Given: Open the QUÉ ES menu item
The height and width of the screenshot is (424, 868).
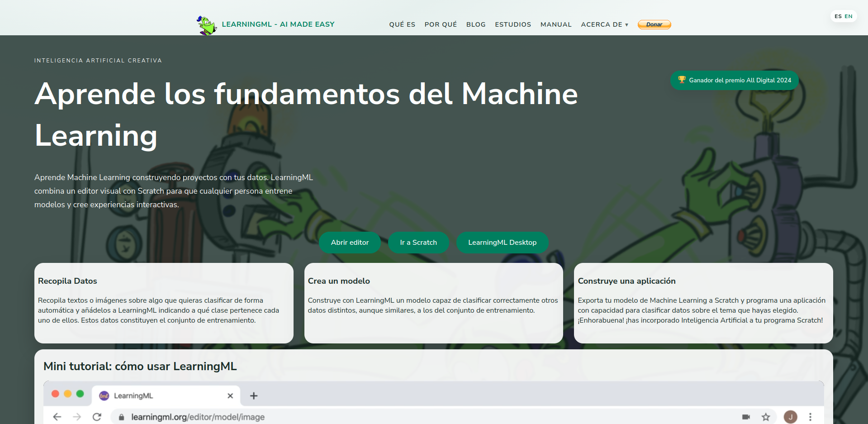Looking at the screenshot, I should point(402,24).
